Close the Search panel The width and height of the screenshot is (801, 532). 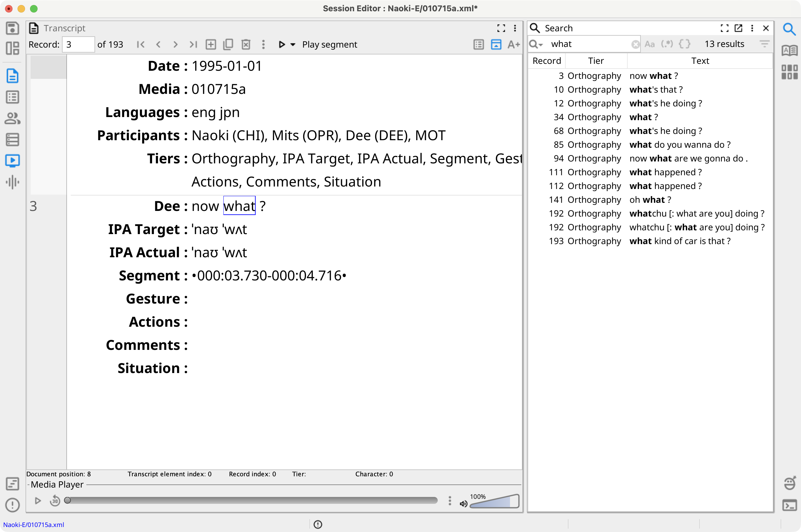pyautogui.click(x=766, y=28)
